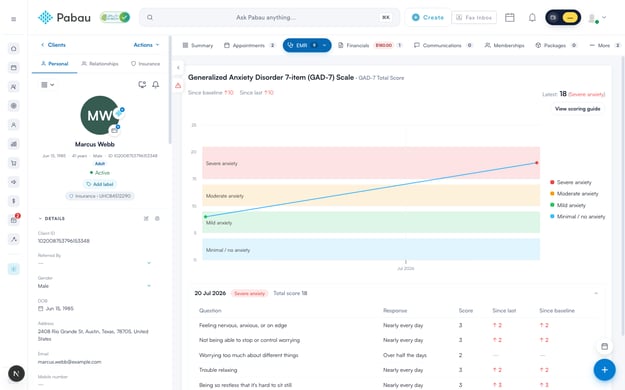This screenshot has height=390, width=625.
Task: Open the Fax Inbox
Action: coord(474,18)
